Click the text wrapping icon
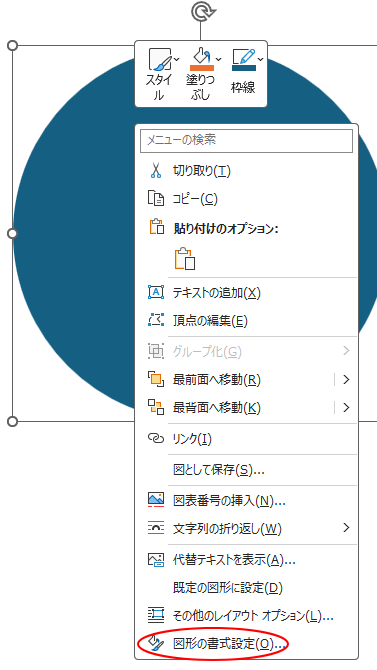Screen dimensions: 377x670 click(156, 528)
